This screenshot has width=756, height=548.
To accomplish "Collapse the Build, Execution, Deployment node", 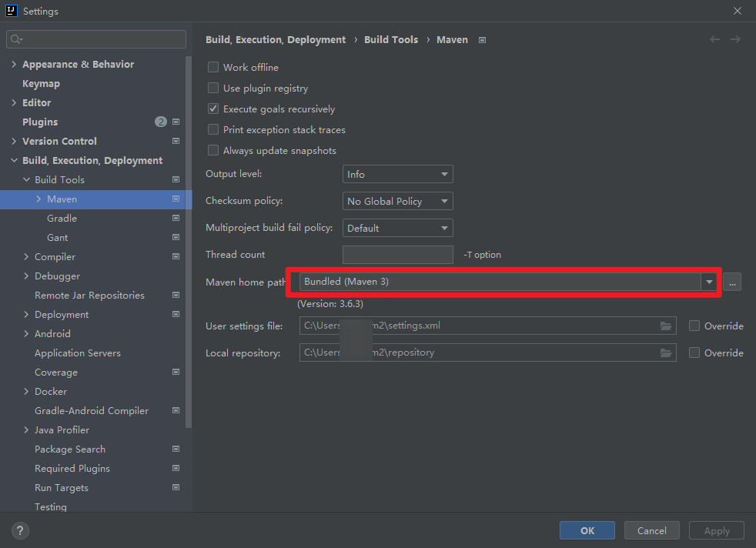I will tap(14, 161).
